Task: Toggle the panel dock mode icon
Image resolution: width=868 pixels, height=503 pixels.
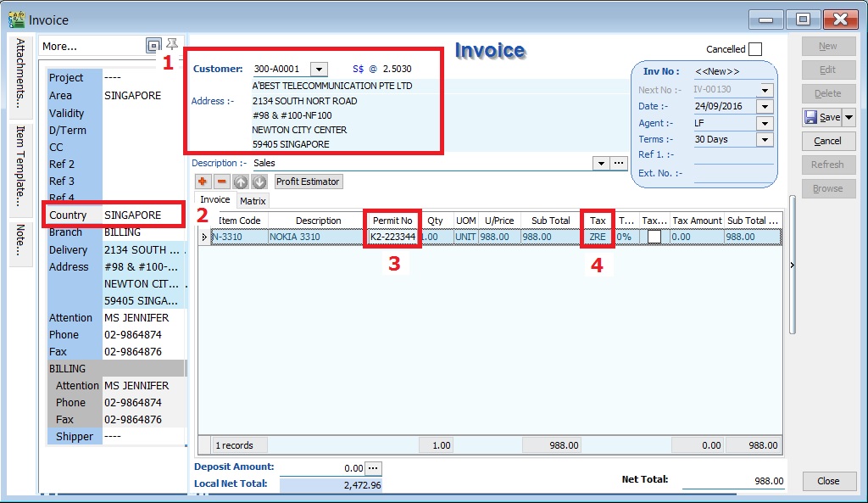Action: point(155,46)
